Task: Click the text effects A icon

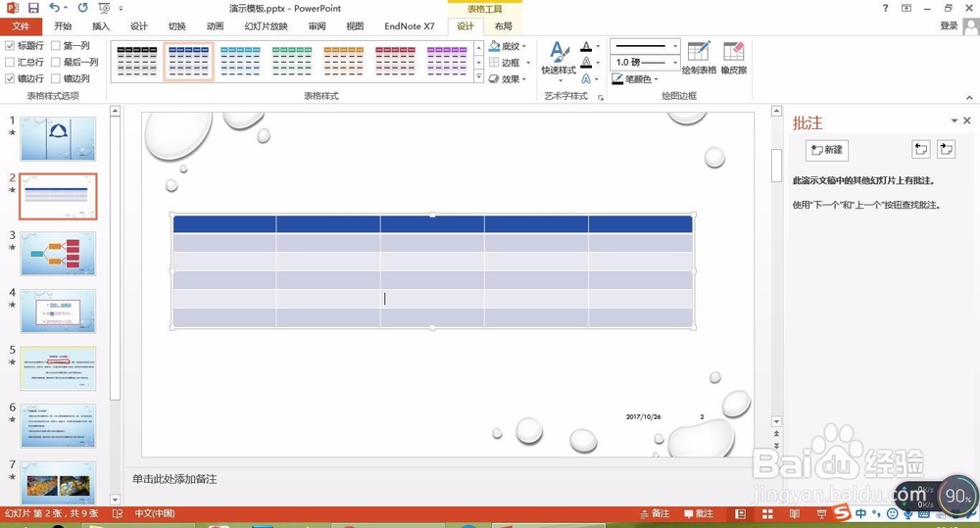Action: coord(586,78)
